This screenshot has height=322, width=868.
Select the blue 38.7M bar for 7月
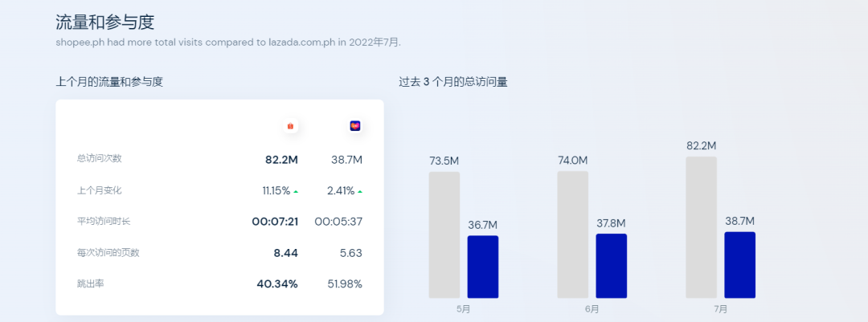point(739,265)
